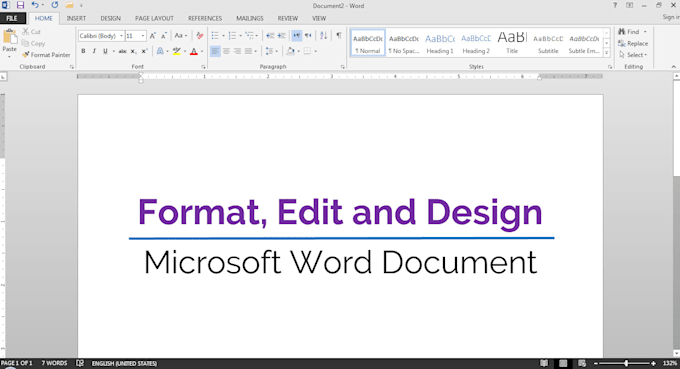The image size is (680, 369).
Task: Decrease font size with Shrink Font
Action: coord(163,36)
